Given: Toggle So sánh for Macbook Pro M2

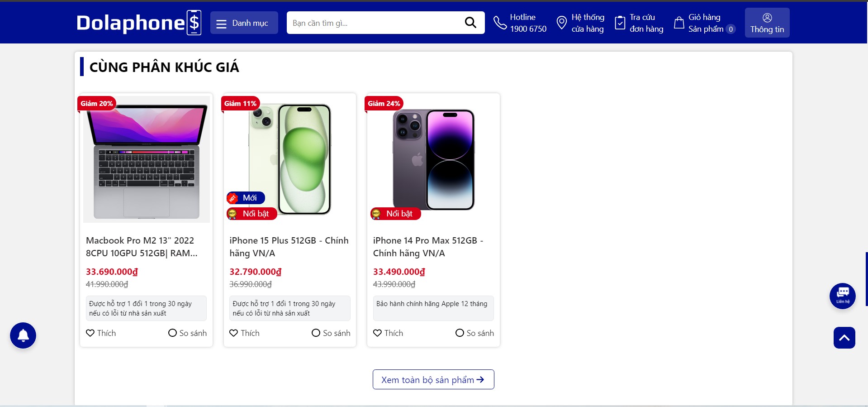Looking at the screenshot, I should click(x=187, y=333).
